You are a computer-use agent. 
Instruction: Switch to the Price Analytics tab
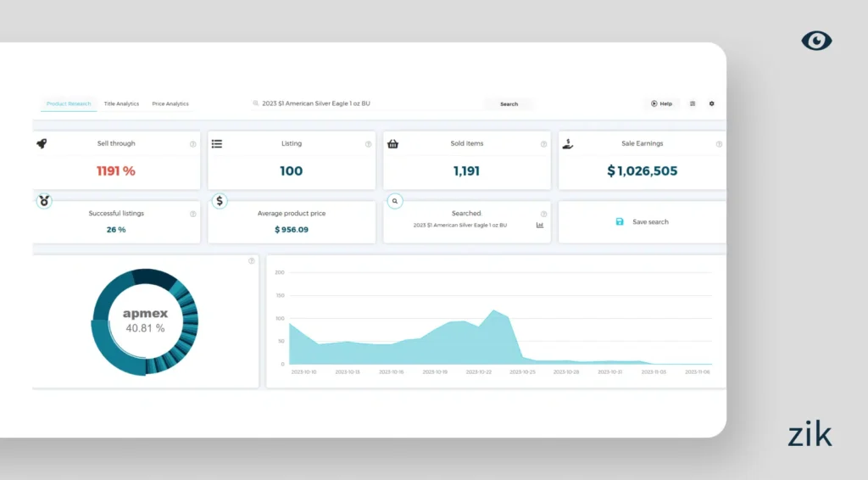[x=170, y=103]
